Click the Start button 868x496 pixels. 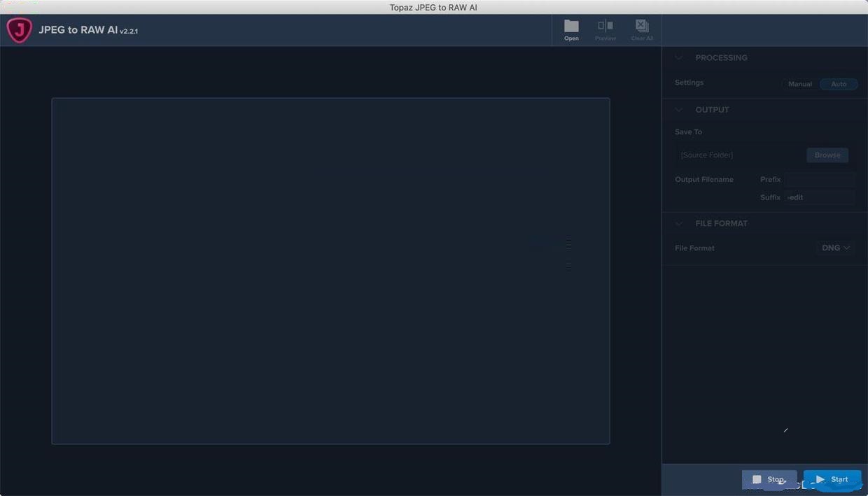[832, 479]
